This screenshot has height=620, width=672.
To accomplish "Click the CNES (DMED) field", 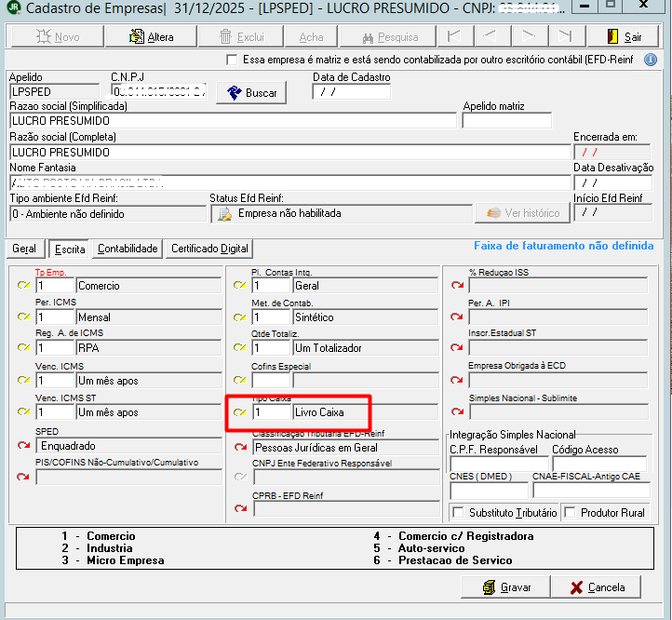I will pos(489,490).
